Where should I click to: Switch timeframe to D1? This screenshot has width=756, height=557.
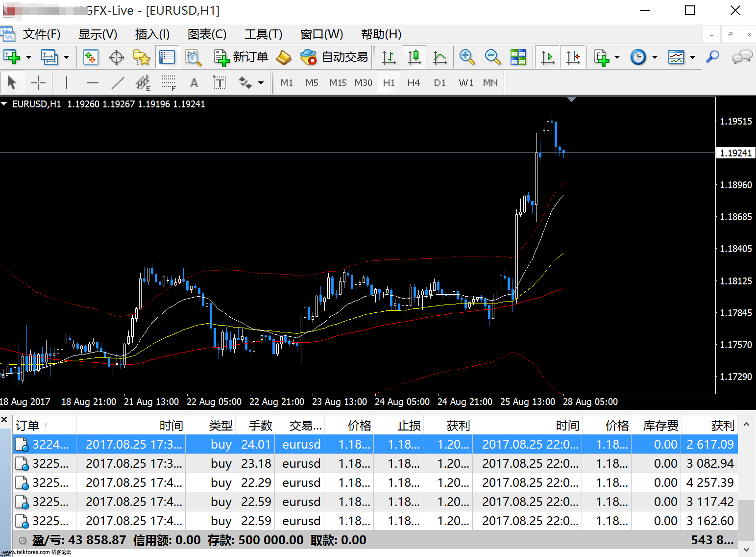pyautogui.click(x=440, y=83)
